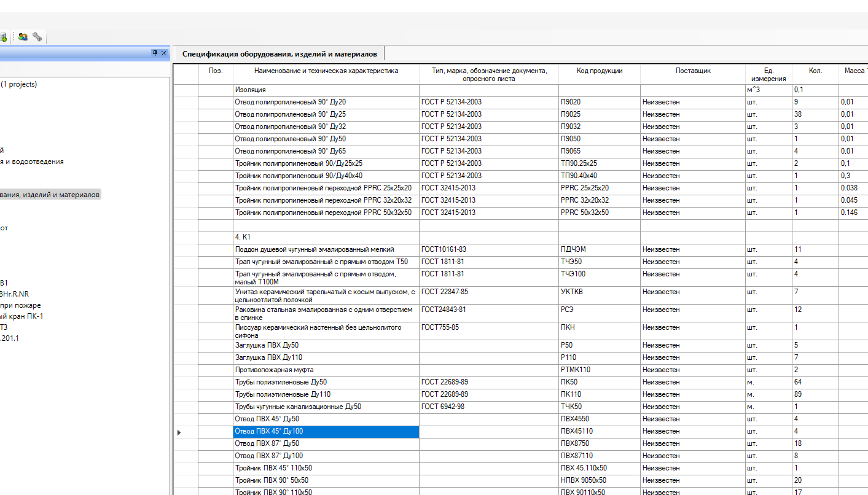The height and width of the screenshot is (495, 868).
Task: Click the 'Поставщик' column header
Action: point(692,71)
